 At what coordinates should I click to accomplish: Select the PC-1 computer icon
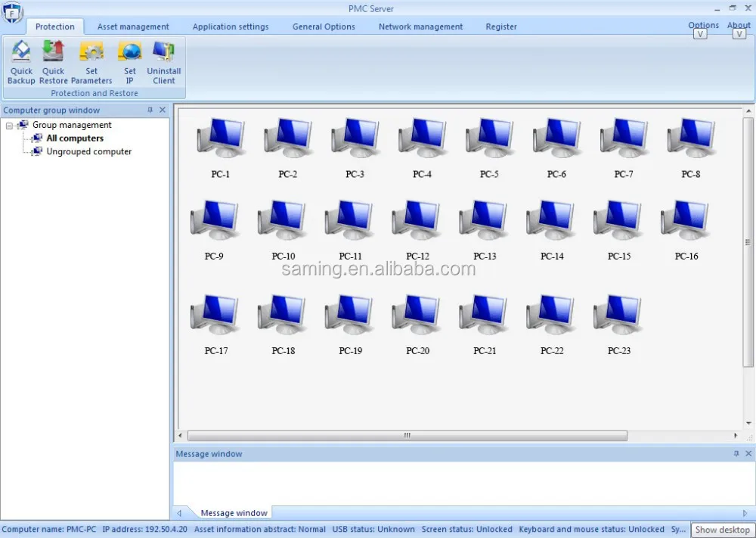(x=221, y=139)
